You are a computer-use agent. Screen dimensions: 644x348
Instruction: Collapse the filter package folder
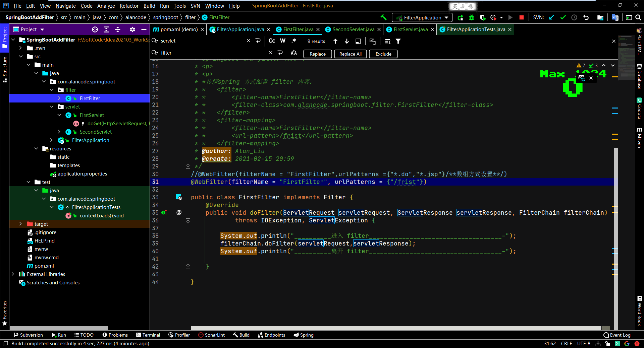pos(51,90)
